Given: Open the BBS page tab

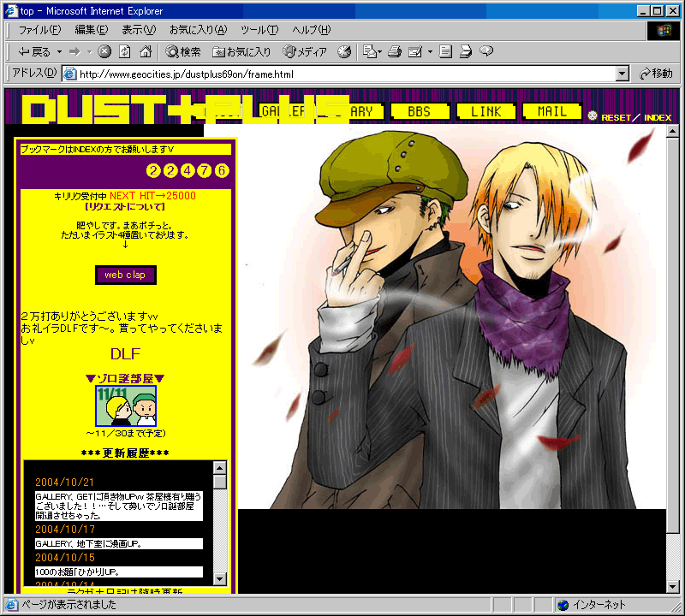Looking at the screenshot, I should click(x=420, y=111).
